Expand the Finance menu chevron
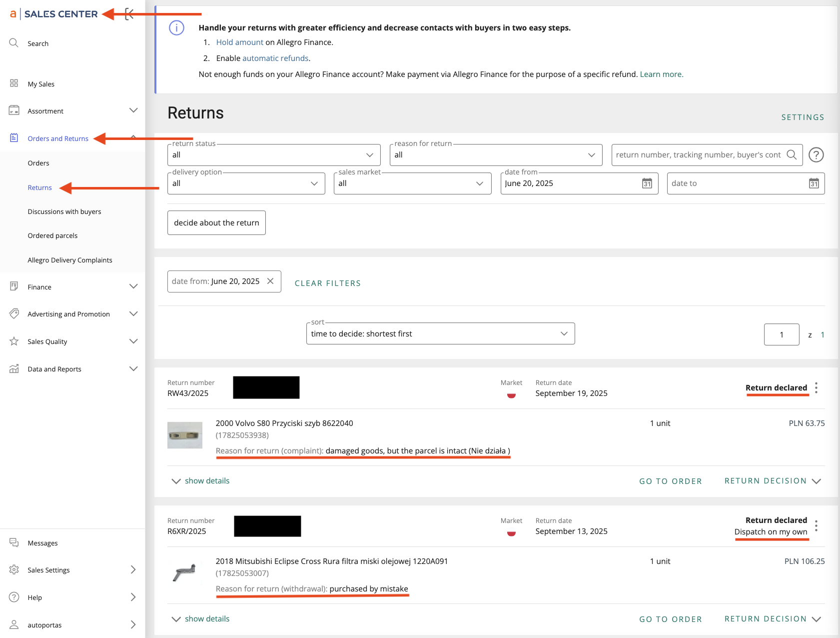 pos(133,286)
